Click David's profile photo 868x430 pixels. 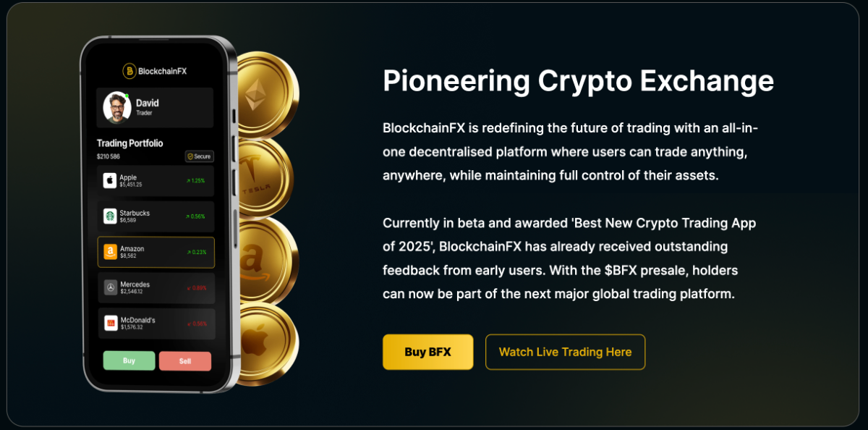tap(116, 107)
